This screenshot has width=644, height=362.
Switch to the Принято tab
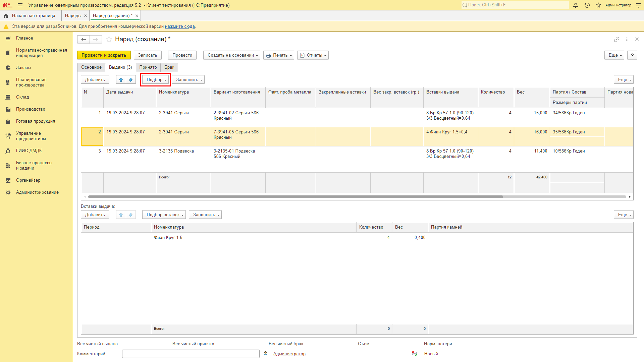(x=148, y=67)
